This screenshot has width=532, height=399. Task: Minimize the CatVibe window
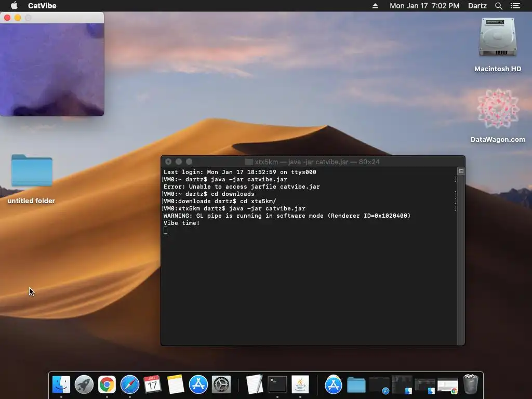pyautogui.click(x=18, y=18)
